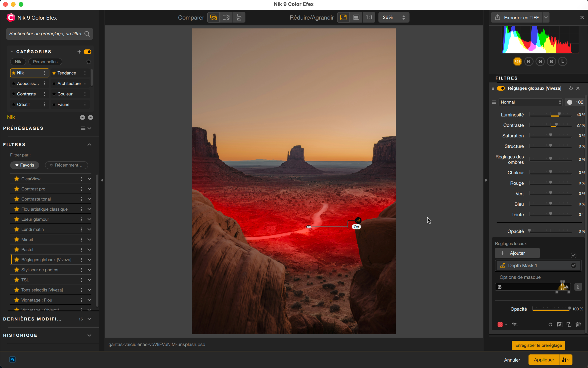Open the Normal blend mode dropdown
588x368 pixels.
pos(531,102)
